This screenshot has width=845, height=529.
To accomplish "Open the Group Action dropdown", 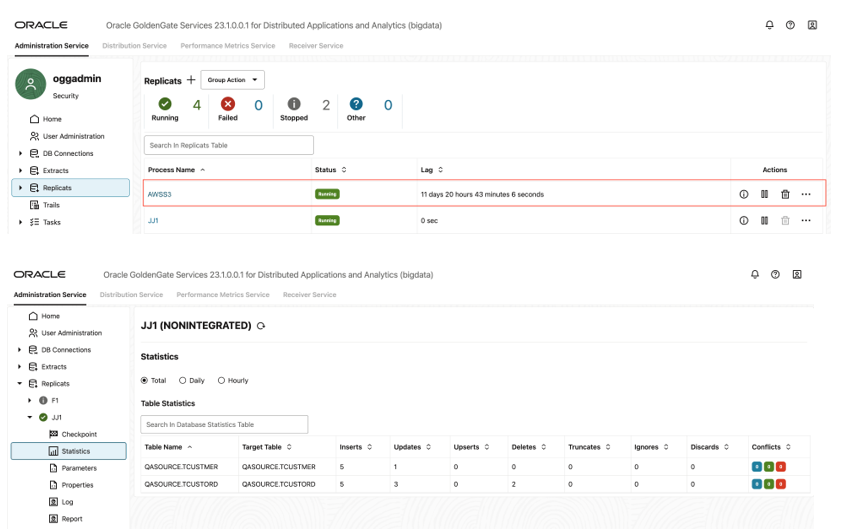I will [232, 80].
